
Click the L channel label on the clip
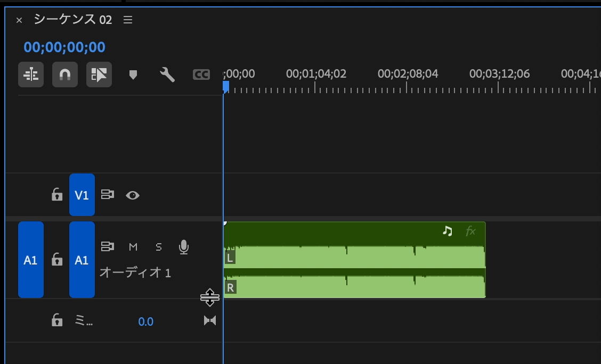[x=230, y=258]
